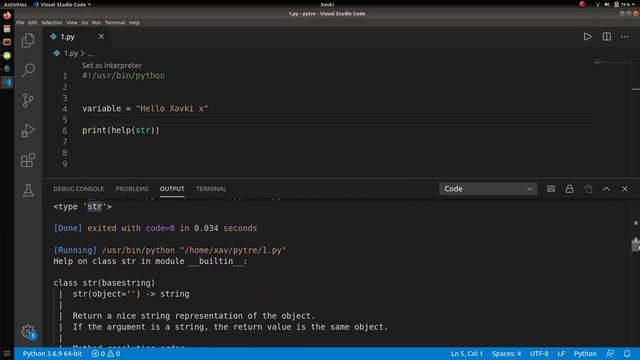
Task: Open the Explorer view in activity bar
Action: [28, 40]
